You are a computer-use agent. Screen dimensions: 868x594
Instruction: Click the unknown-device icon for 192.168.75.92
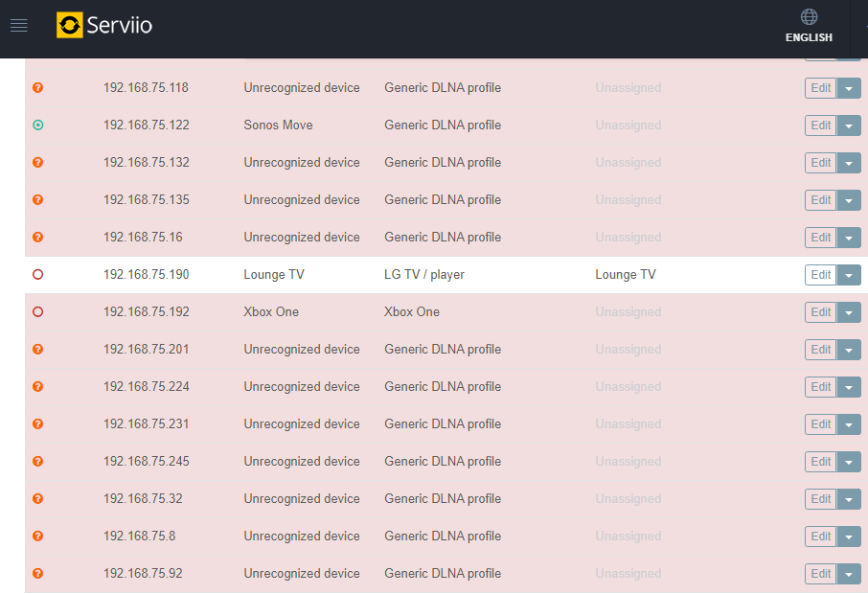pos(37,574)
